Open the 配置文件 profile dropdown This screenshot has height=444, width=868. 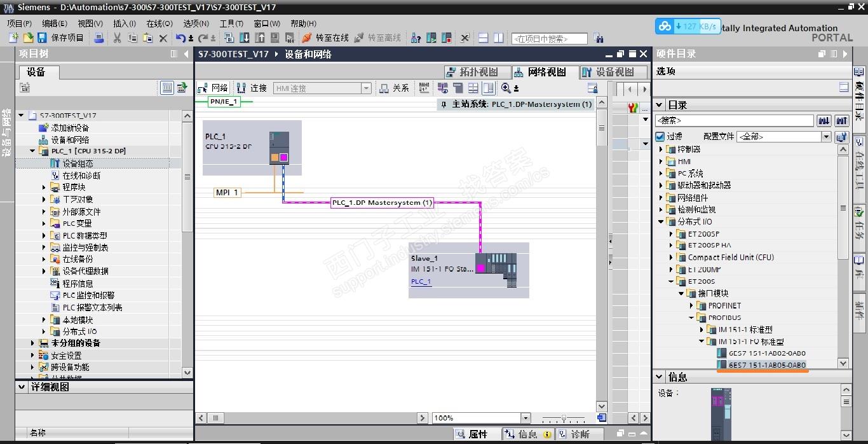click(x=826, y=137)
